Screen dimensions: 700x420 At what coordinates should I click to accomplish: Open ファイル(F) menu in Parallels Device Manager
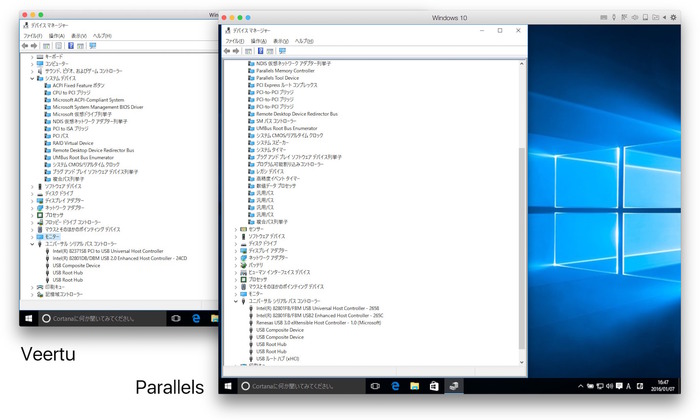(x=234, y=41)
